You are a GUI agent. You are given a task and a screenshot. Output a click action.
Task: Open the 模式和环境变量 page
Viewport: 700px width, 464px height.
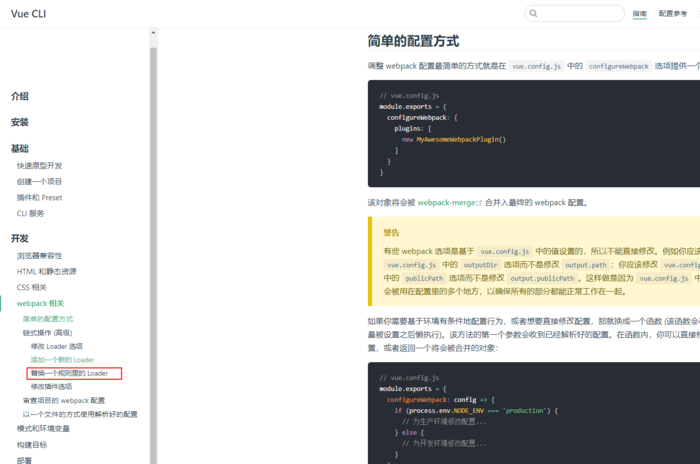tap(43, 429)
